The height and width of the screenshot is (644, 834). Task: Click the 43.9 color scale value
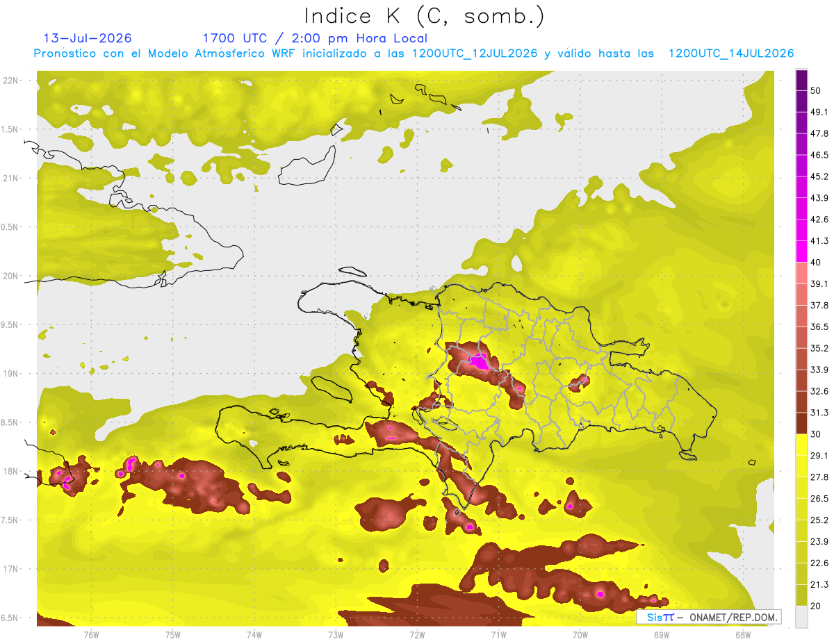(x=819, y=198)
